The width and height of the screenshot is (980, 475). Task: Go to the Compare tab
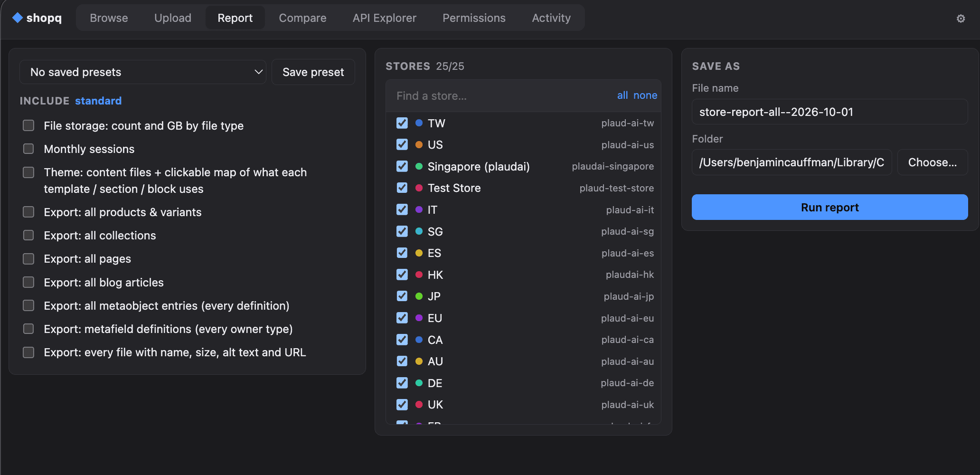(x=302, y=18)
